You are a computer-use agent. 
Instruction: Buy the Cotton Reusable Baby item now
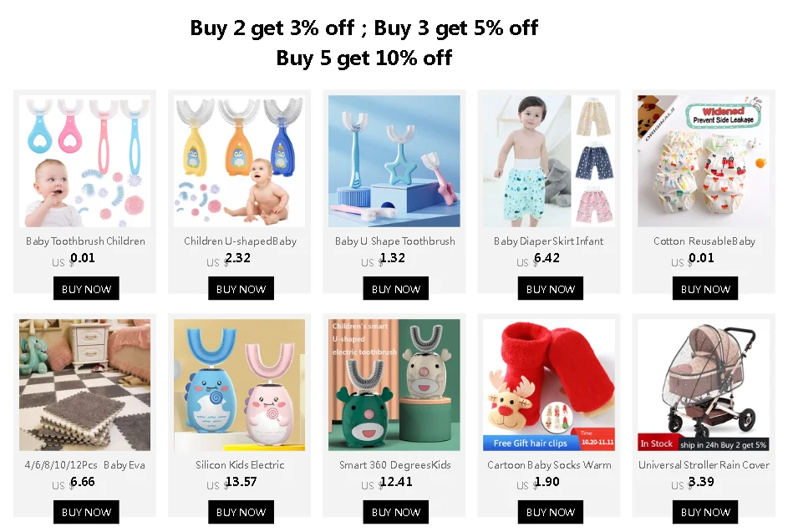tap(705, 288)
